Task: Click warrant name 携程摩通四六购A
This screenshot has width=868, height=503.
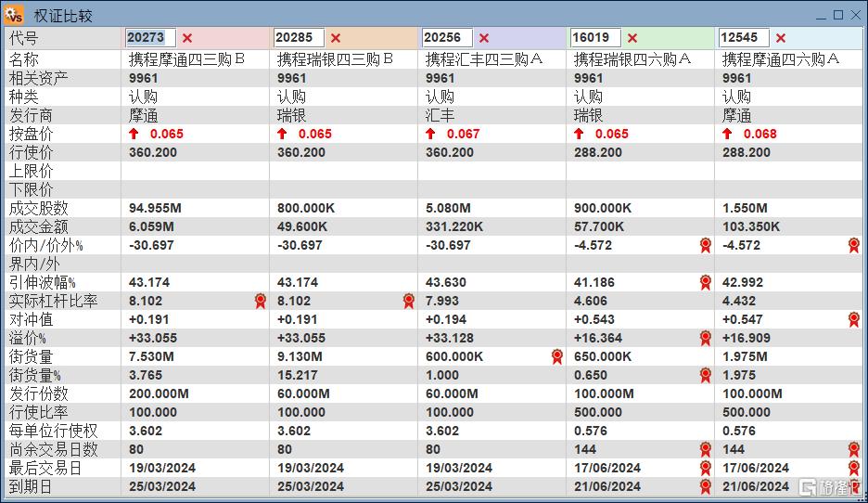Action: point(781,59)
